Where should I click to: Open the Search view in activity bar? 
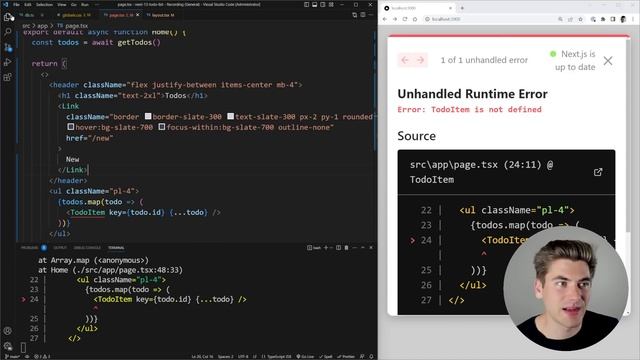(8, 32)
